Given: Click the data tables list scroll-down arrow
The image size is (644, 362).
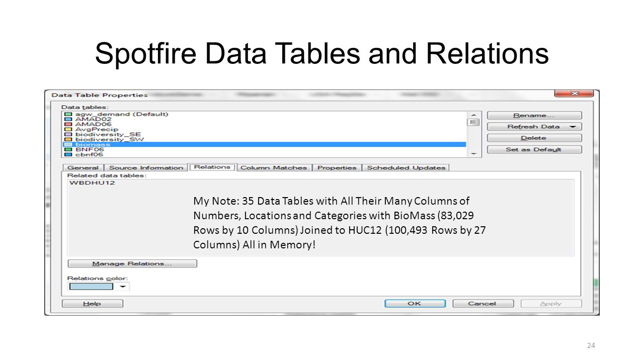Looking at the screenshot, I should 473,154.
